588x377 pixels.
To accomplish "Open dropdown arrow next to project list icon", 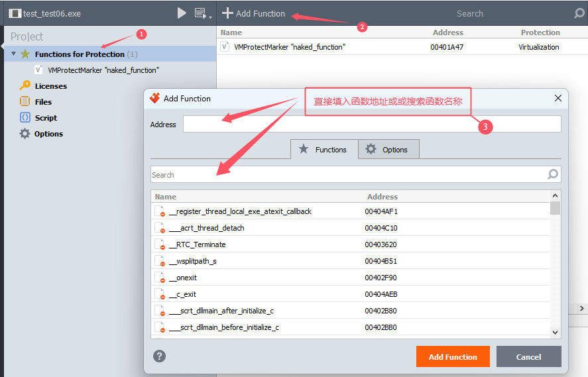I will pos(210,17).
